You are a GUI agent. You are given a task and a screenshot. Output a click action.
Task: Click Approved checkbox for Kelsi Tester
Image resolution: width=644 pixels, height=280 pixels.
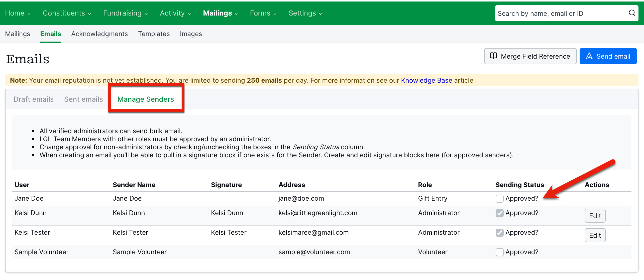499,232
